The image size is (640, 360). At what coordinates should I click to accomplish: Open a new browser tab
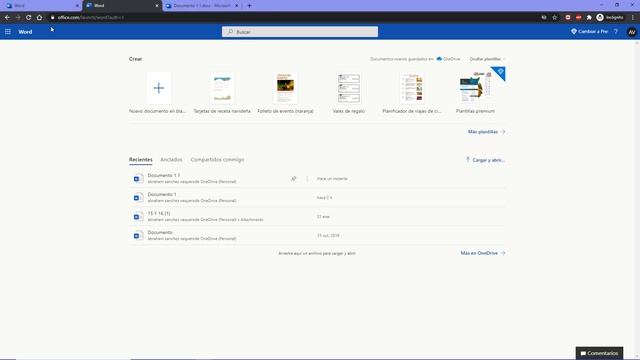click(249, 6)
